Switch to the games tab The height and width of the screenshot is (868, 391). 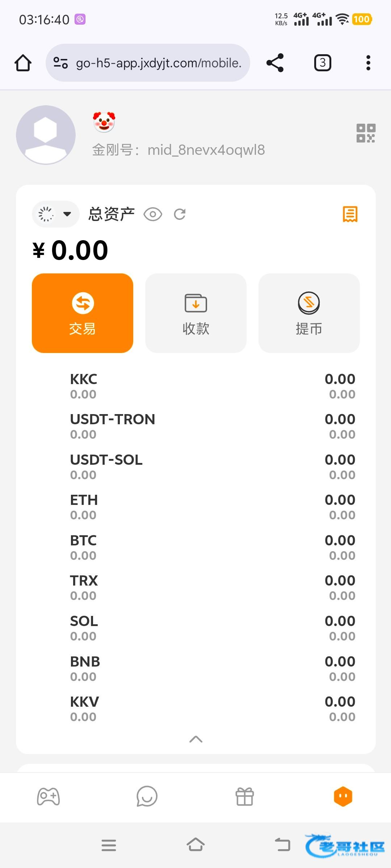49,796
